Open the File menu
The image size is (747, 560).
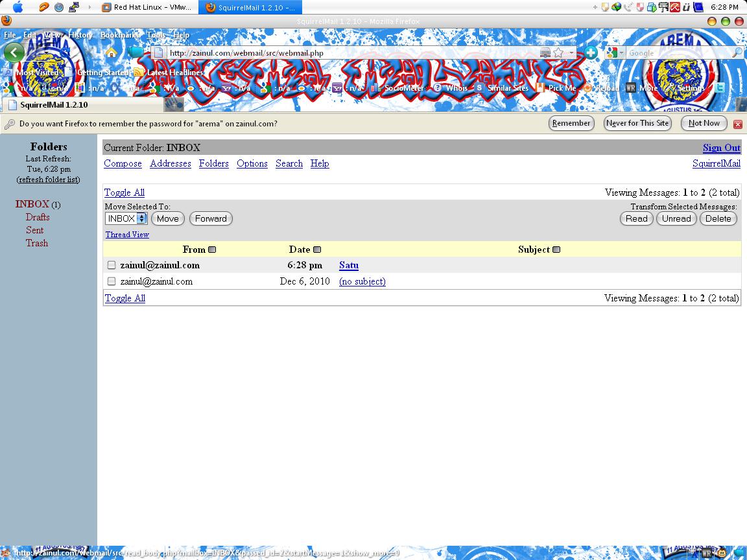click(10, 35)
